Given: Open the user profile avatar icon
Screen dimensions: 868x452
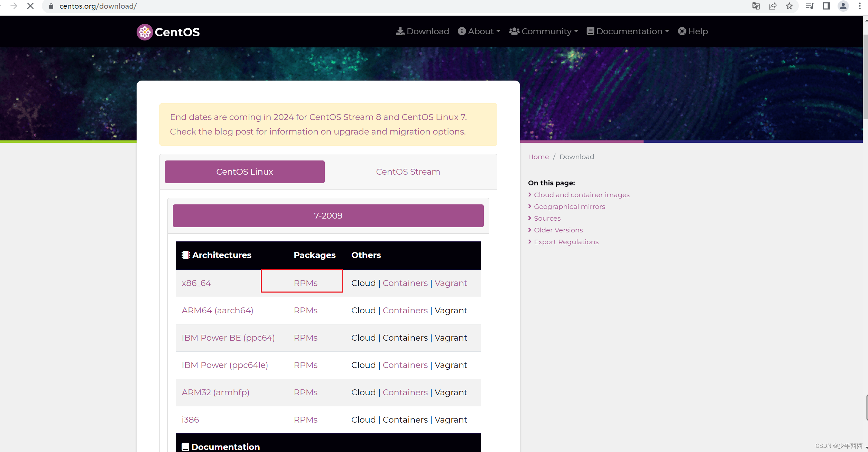Looking at the screenshot, I should tap(843, 6).
